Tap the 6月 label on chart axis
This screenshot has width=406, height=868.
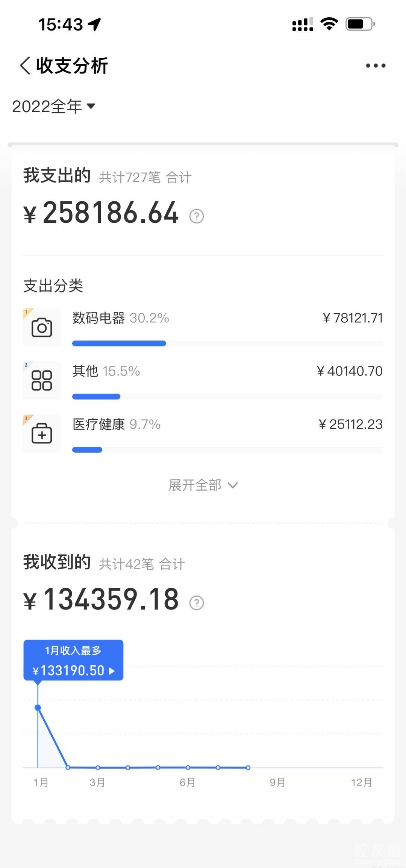pos(187,783)
